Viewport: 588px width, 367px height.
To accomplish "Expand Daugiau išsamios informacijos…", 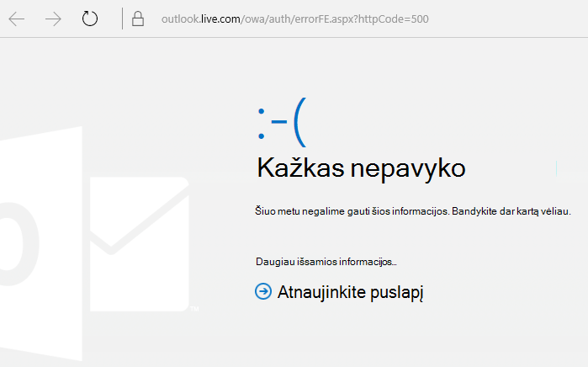I will (326, 262).
